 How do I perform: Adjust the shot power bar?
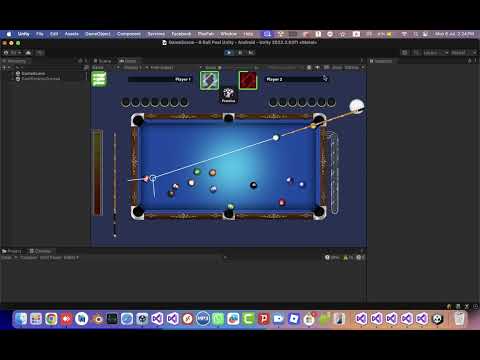coord(97,172)
